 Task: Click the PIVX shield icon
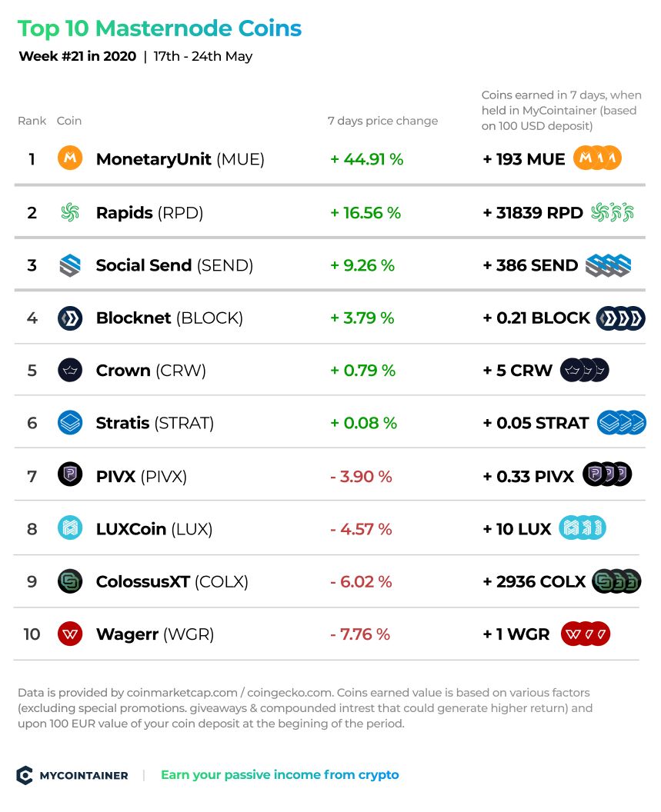70,474
